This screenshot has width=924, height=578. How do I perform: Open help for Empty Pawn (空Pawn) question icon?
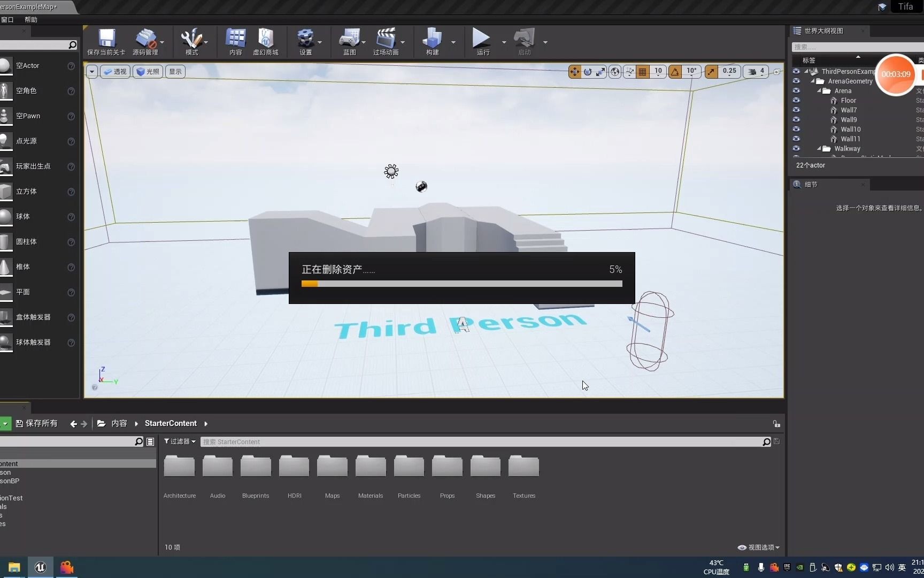(x=71, y=116)
